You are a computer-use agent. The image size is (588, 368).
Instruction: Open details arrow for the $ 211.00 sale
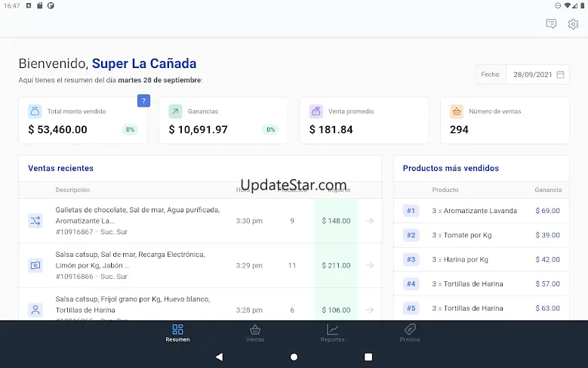(370, 265)
